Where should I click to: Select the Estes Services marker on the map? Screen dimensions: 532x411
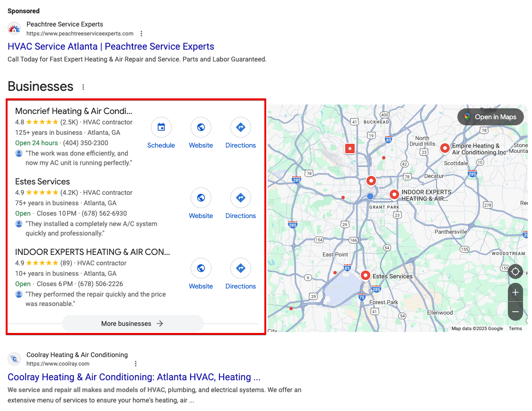pyautogui.click(x=366, y=275)
